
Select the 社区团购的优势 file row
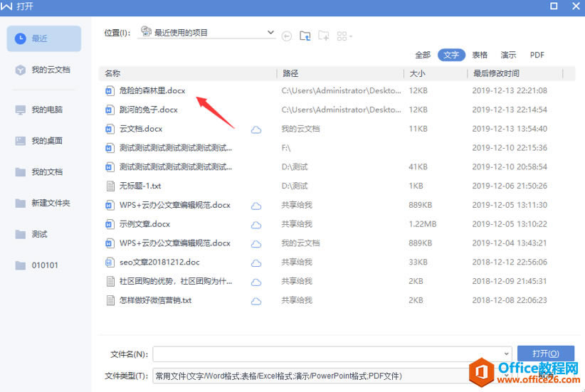337,281
